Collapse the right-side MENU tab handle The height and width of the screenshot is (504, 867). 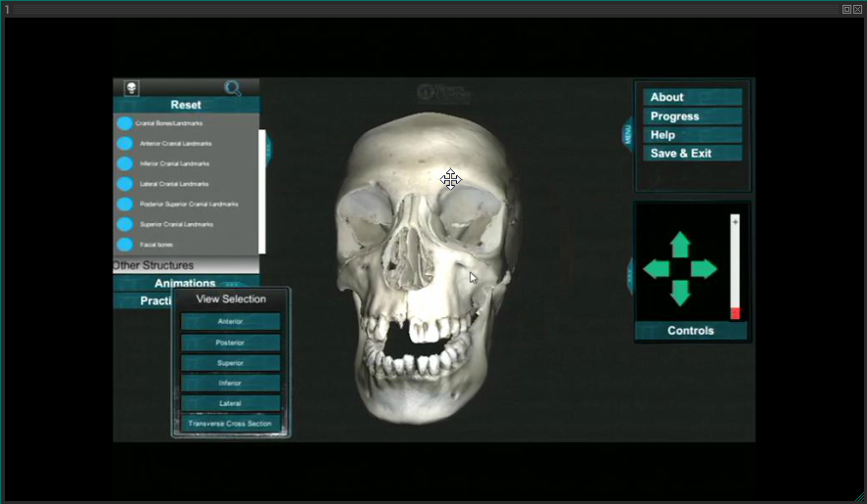(627, 134)
